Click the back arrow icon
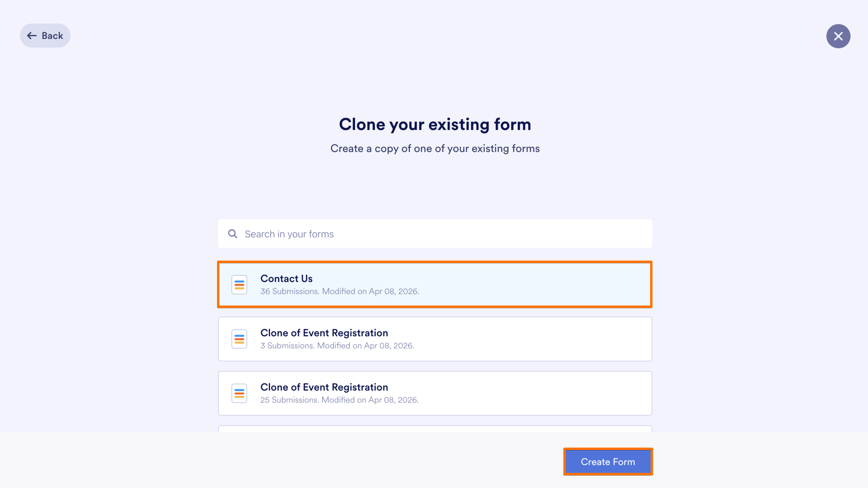 point(32,35)
